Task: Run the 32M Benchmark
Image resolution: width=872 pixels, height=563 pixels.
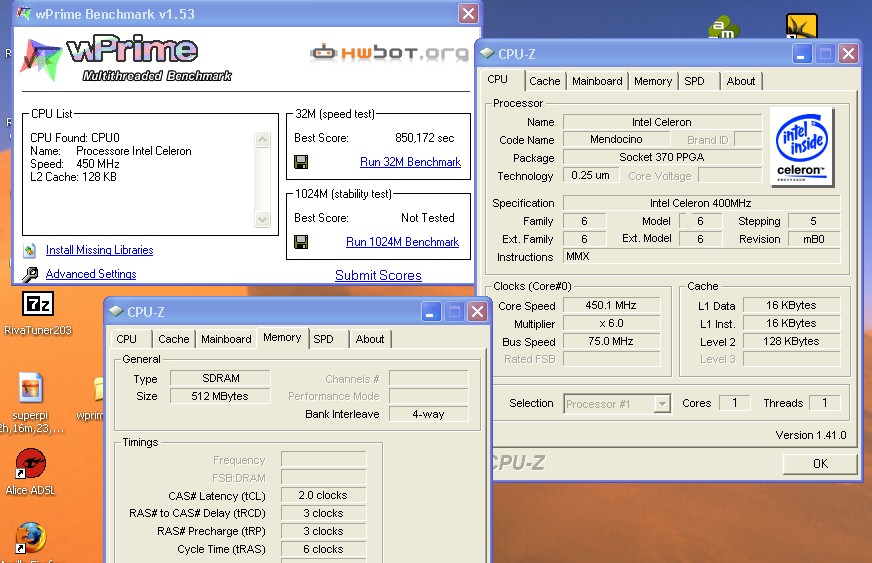Action: tap(410, 162)
